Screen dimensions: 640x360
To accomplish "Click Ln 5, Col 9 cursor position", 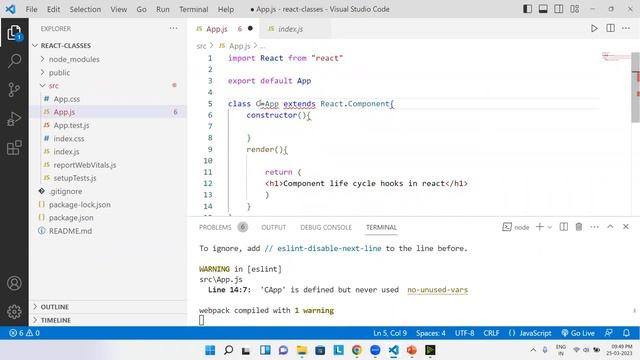I will pos(390,333).
